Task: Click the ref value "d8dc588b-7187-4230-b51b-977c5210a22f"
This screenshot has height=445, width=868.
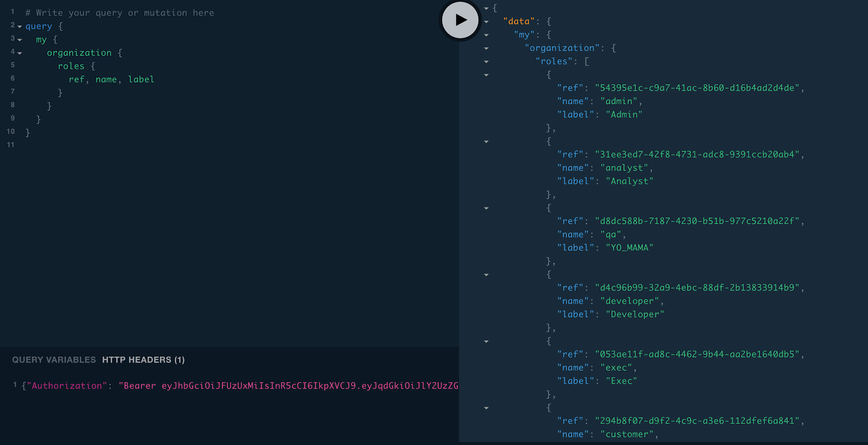Action: 698,221
